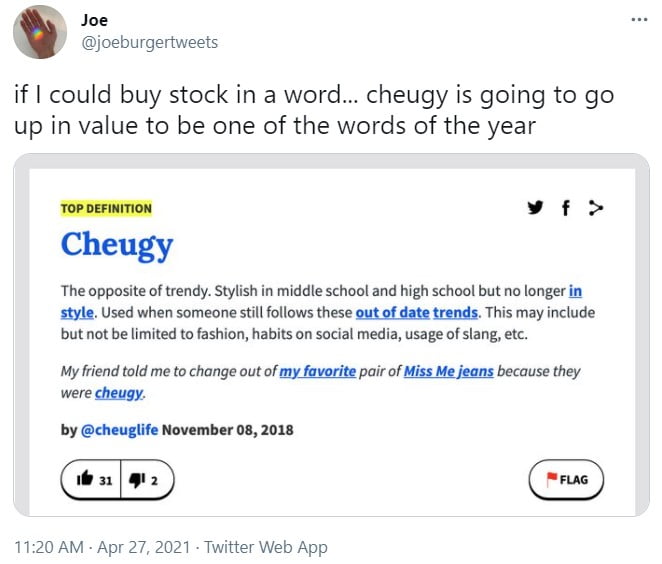Click the share arrow icon in definition card
The image size is (662, 564).
[596, 208]
